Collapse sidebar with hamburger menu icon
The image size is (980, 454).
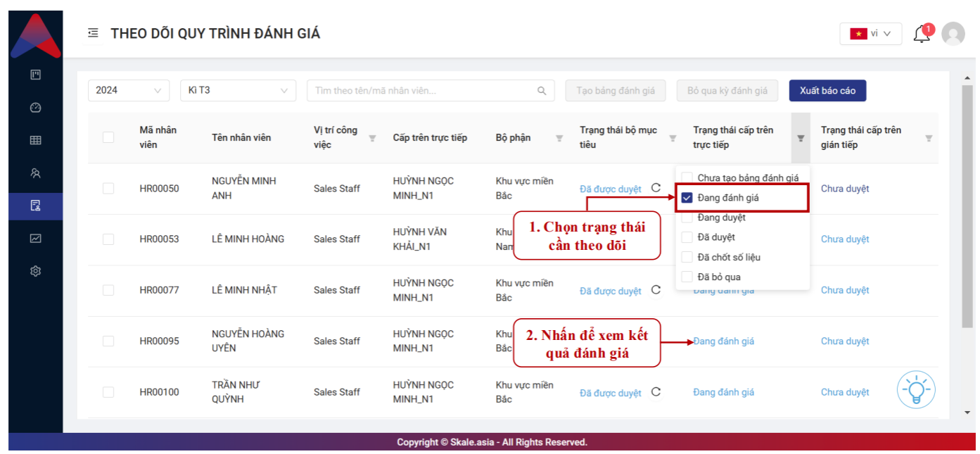pyautogui.click(x=93, y=33)
